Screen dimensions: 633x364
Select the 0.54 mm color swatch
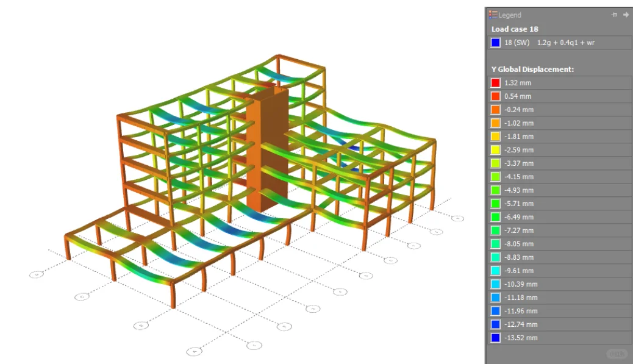(x=495, y=96)
